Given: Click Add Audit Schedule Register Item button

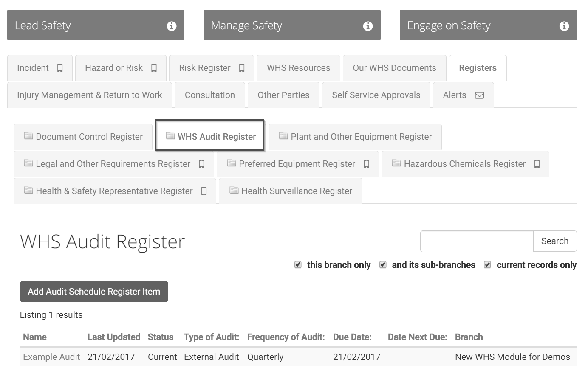Looking at the screenshot, I should (x=94, y=292).
